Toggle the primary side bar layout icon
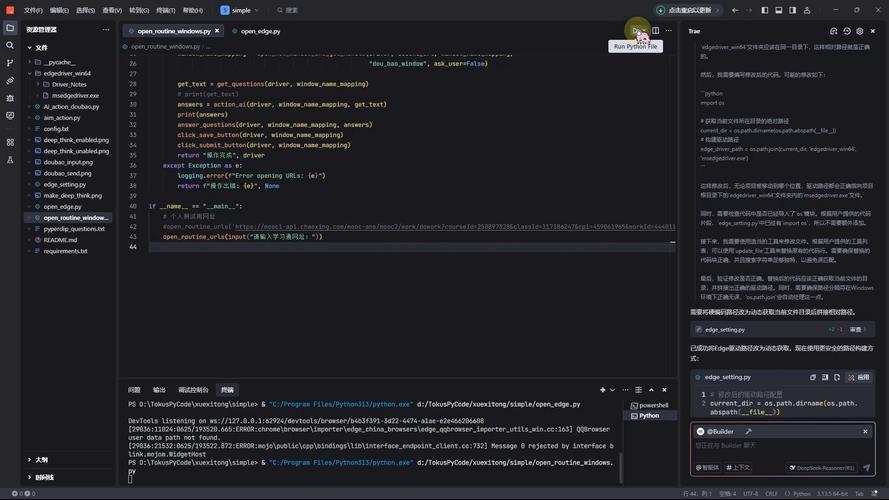Image resolution: width=889 pixels, height=500 pixels. pyautogui.click(x=765, y=10)
